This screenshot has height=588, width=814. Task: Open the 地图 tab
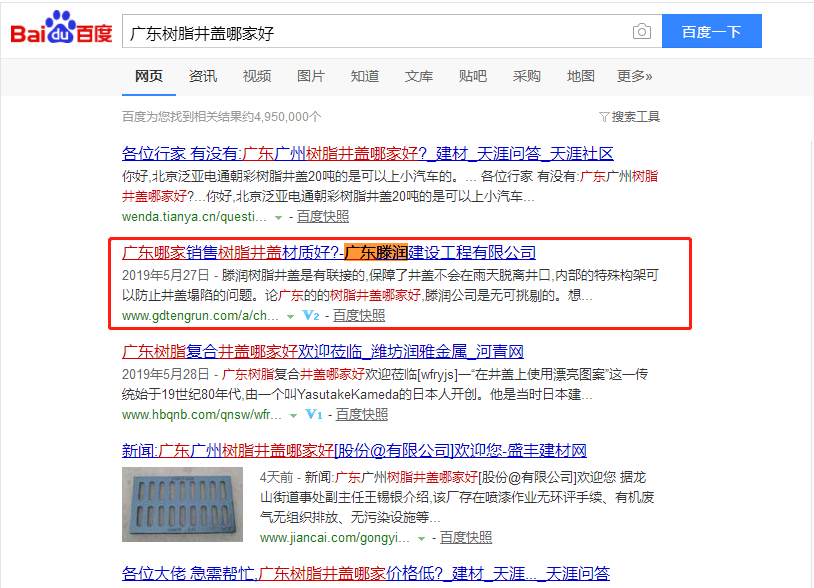pyautogui.click(x=581, y=76)
